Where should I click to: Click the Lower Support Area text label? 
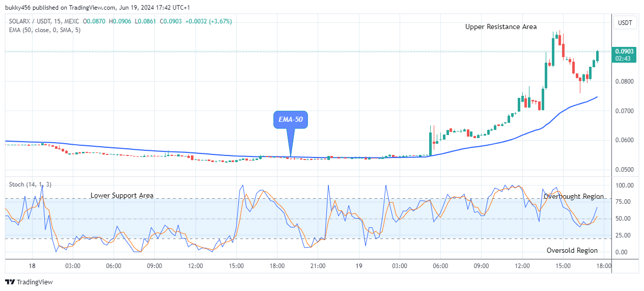tap(122, 195)
